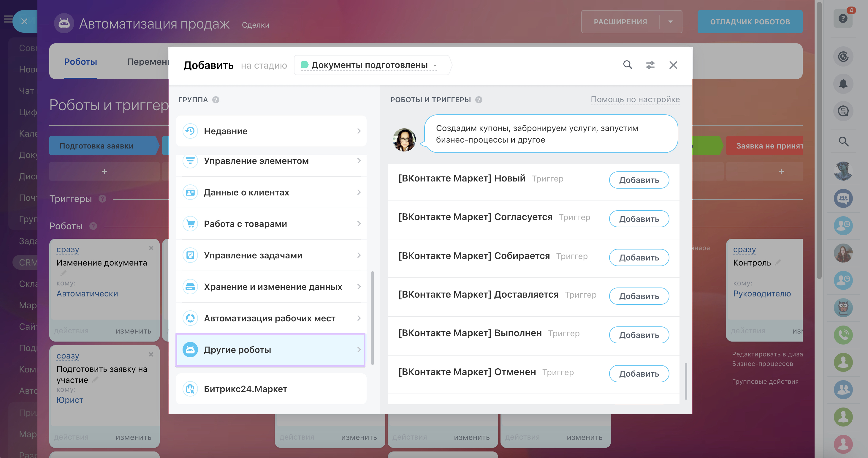Click the robots list scrollbar in dialog
This screenshot has height=458, width=868.
(x=686, y=381)
